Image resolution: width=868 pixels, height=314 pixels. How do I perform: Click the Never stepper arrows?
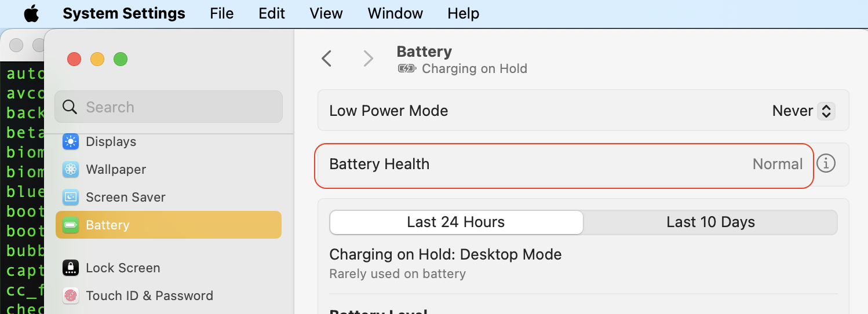coord(826,111)
